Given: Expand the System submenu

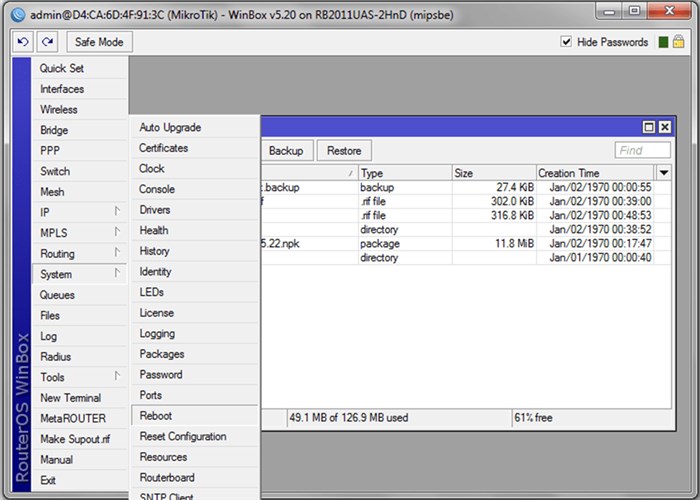Looking at the screenshot, I should (79, 274).
